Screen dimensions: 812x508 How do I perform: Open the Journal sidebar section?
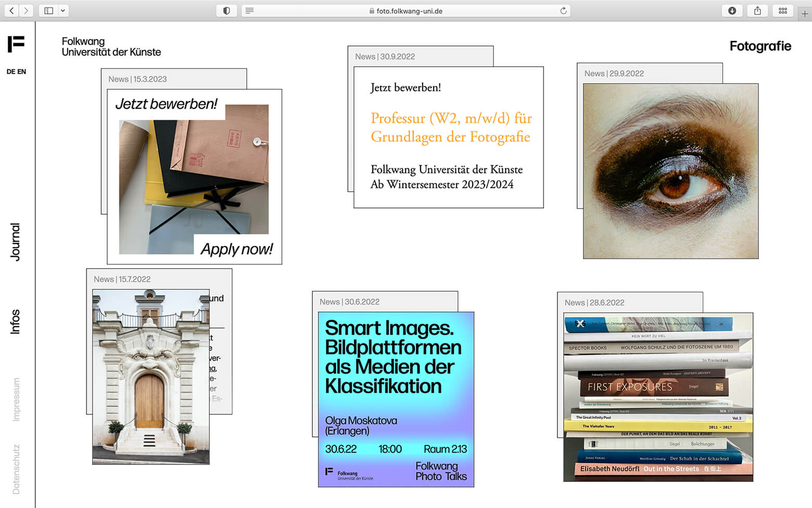tap(16, 242)
